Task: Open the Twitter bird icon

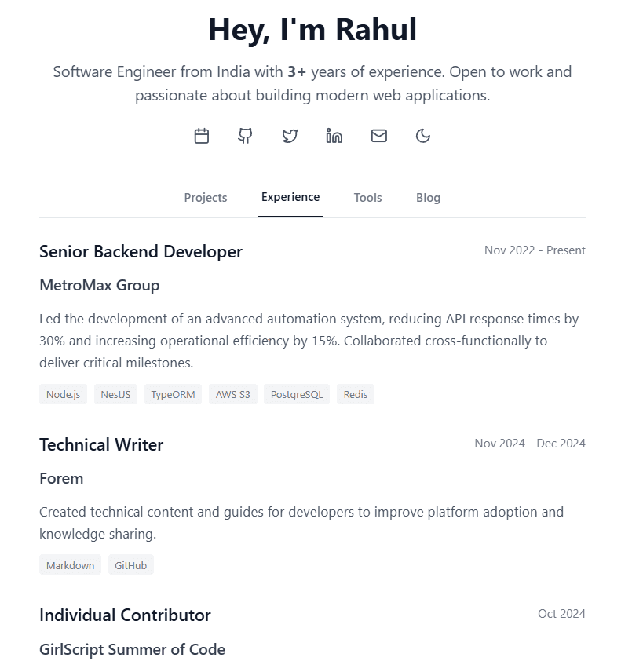Action: pyautogui.click(x=290, y=135)
